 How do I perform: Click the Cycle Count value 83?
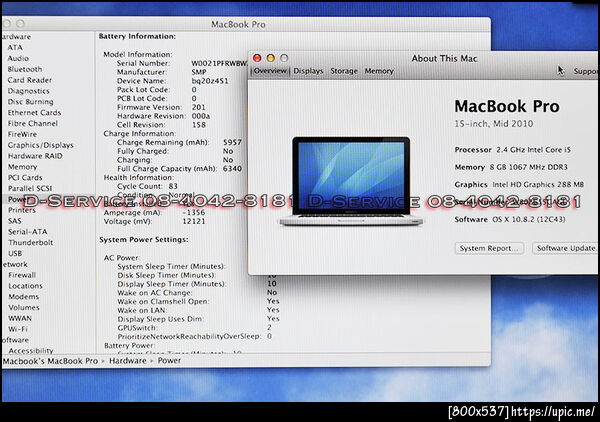pos(173,186)
